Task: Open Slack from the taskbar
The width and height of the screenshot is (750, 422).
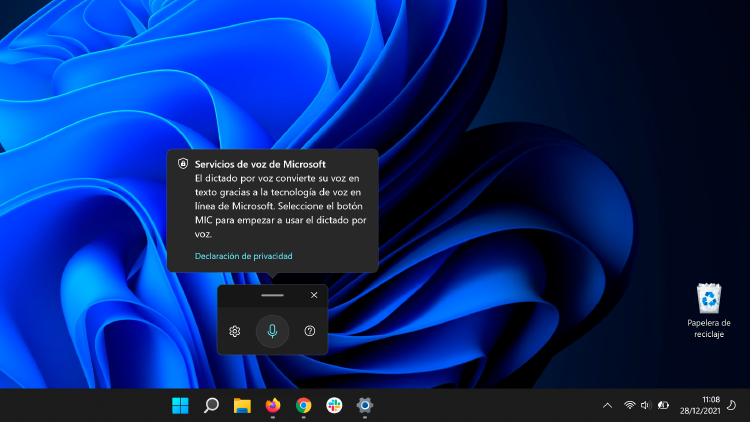Action: [x=334, y=405]
